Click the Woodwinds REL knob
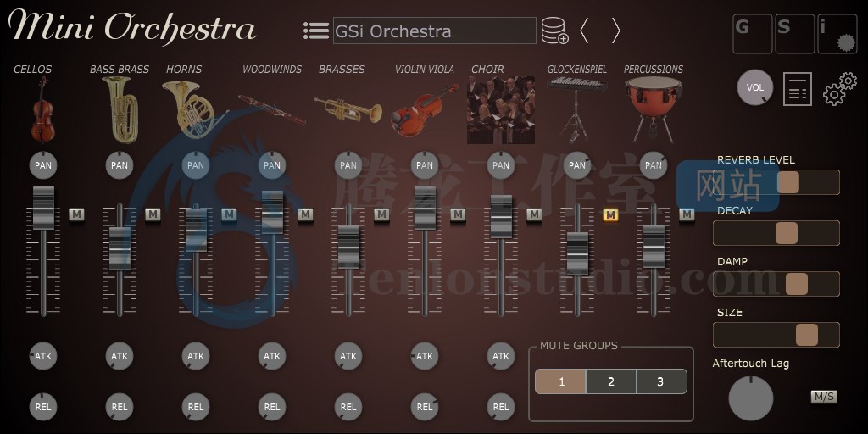Image resolution: width=868 pixels, height=434 pixels. (272, 407)
